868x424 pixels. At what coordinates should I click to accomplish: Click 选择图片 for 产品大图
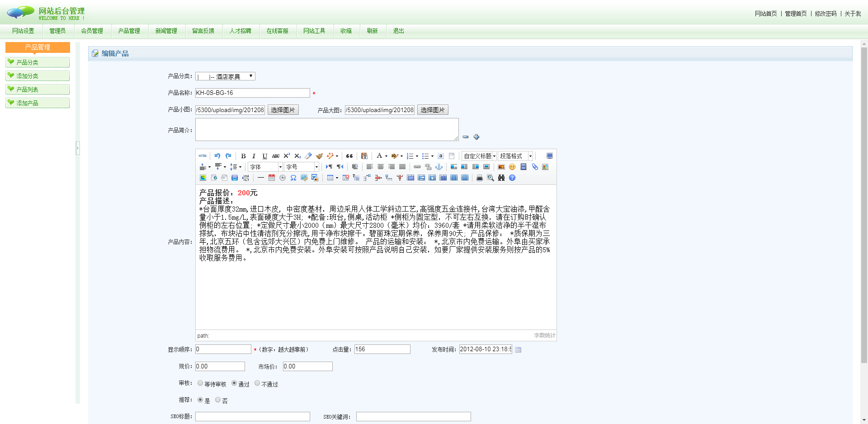click(433, 110)
